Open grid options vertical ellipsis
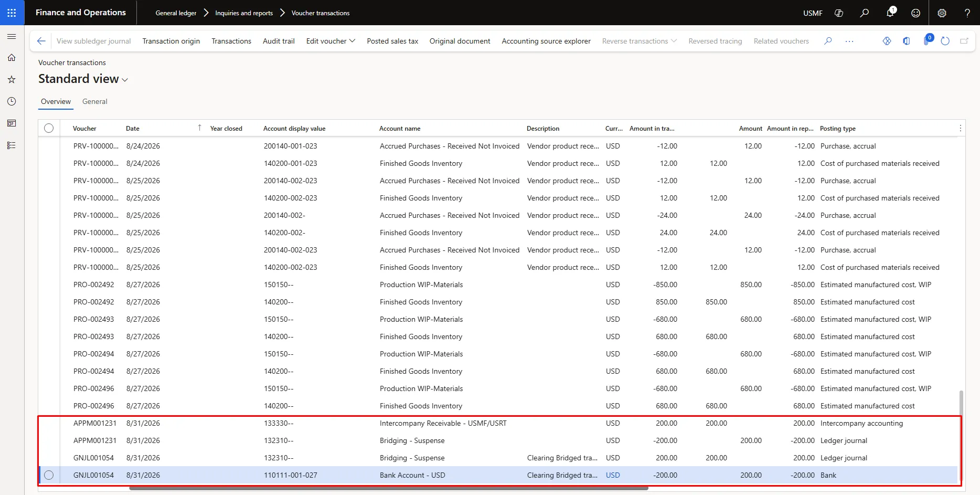This screenshot has width=980, height=495. (x=960, y=128)
